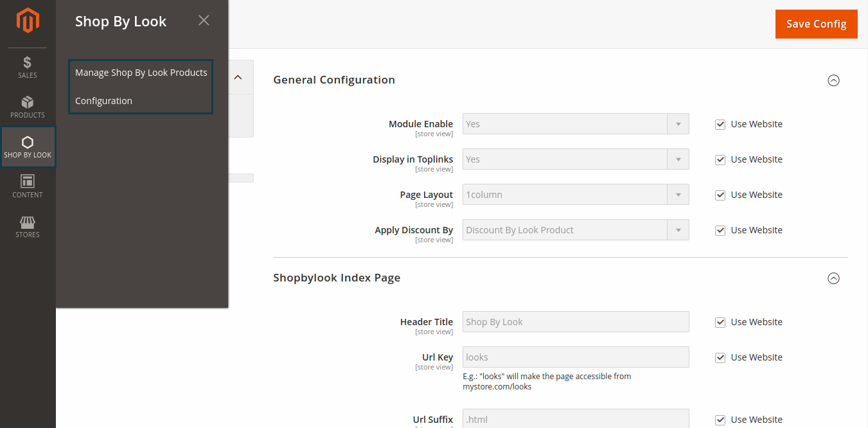Click the General Configuration heading
This screenshot has height=428, width=868.
[334, 80]
